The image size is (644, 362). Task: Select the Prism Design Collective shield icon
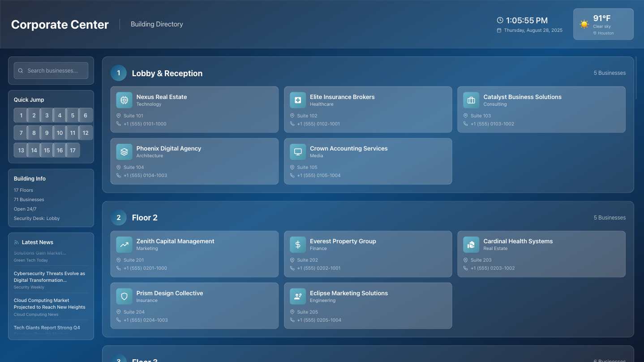(x=124, y=296)
